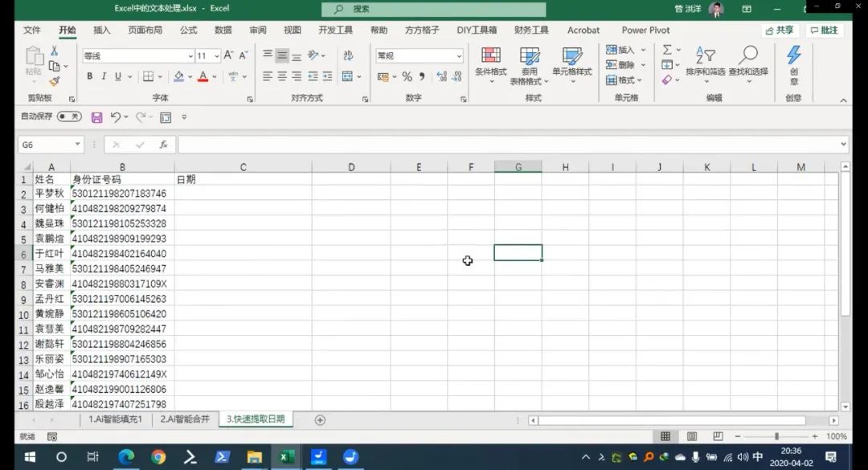Open Find and Select (查找和选择)
The image size is (868, 470).
748,65
